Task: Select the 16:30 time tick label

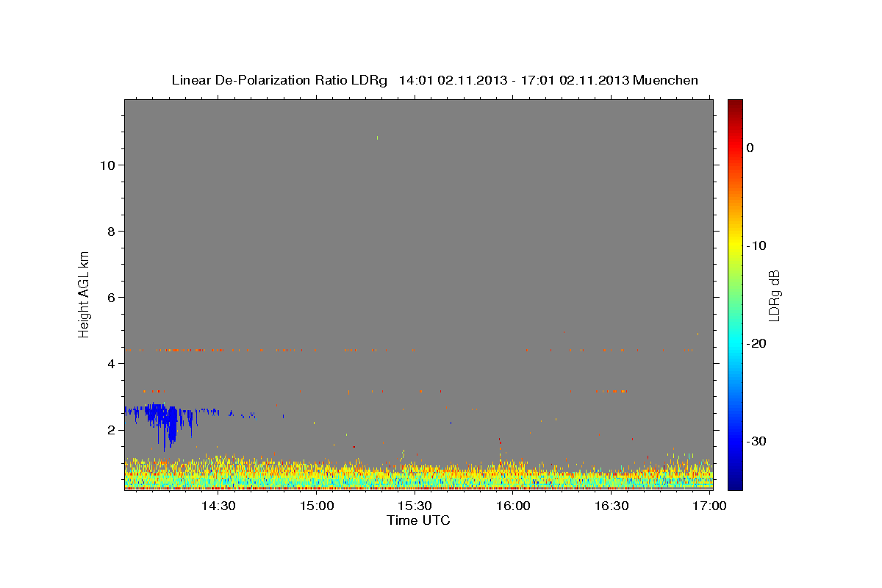Action: [x=611, y=506]
